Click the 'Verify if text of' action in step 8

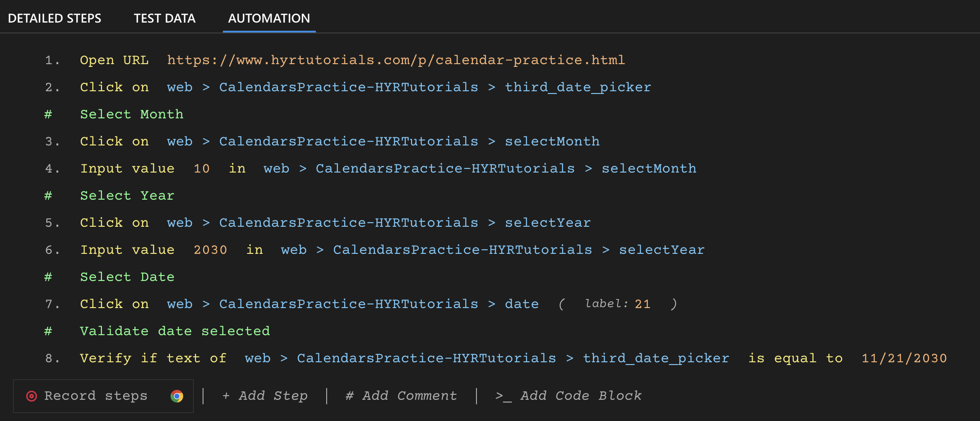153,358
